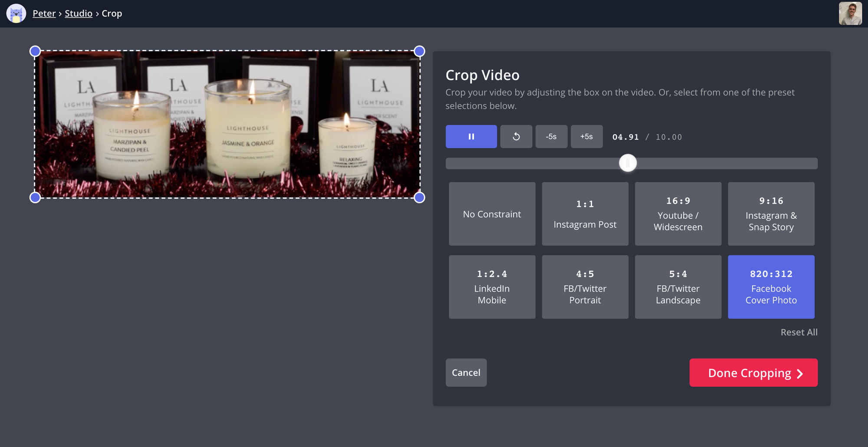Select 1:2.4 LinkedIn Mobile preset
The image size is (868, 447).
[492, 287]
